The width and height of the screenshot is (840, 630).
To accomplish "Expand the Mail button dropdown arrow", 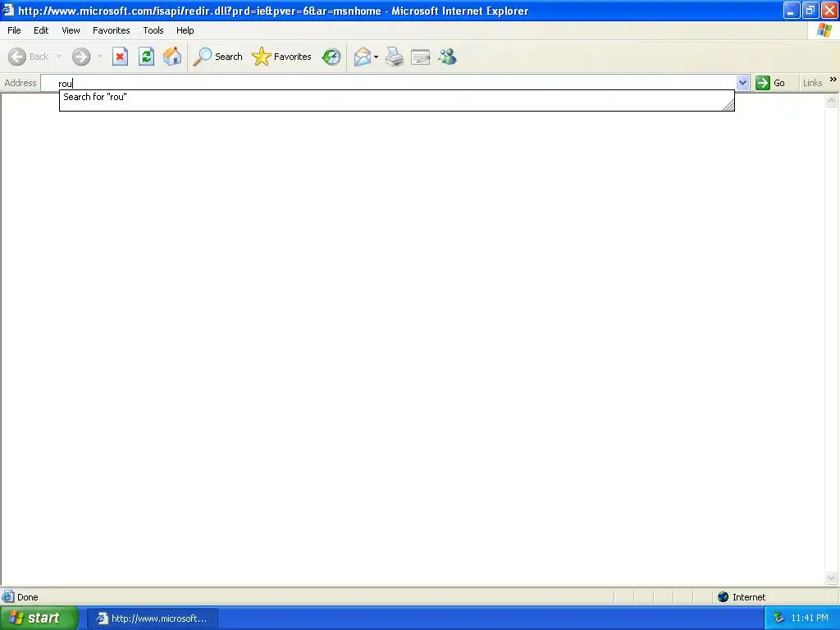I will pyautogui.click(x=376, y=57).
